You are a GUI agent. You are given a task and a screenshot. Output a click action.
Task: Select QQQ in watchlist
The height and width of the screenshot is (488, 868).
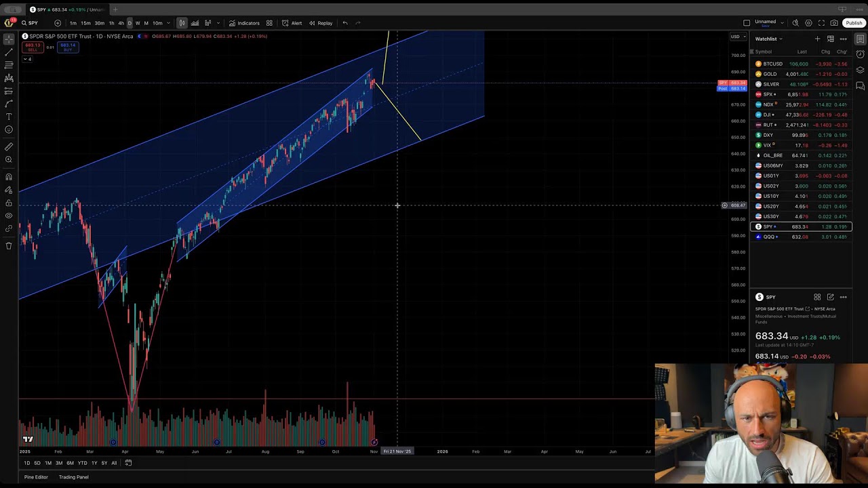801,237
